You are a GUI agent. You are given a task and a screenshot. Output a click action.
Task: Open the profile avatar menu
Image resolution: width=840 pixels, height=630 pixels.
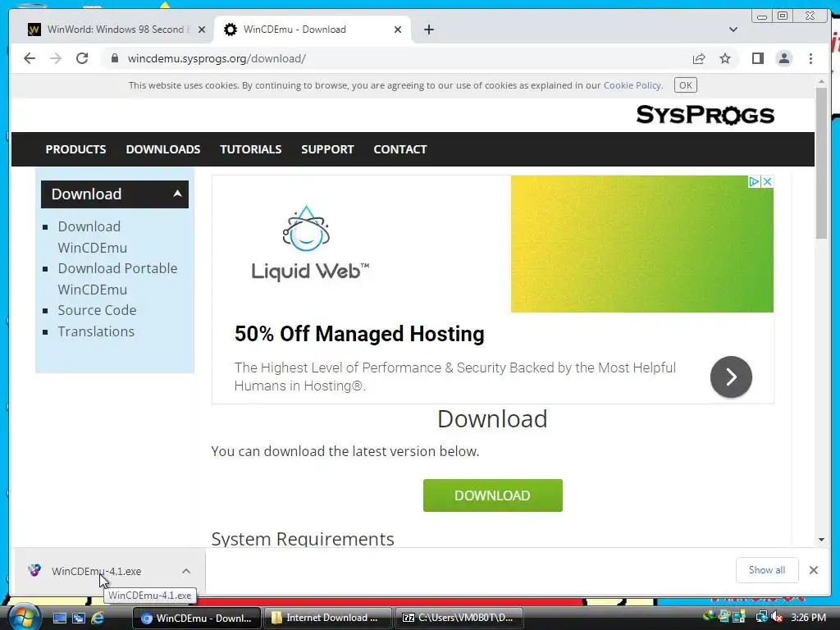(783, 58)
